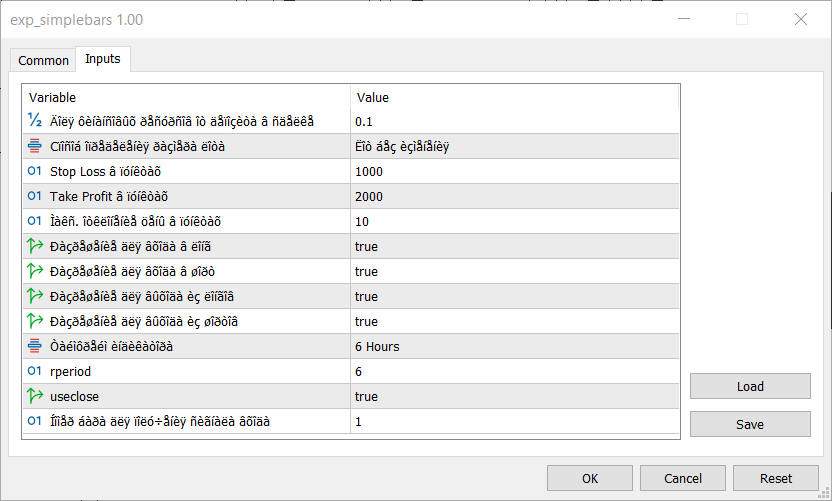
Task: Select the useclose variable name
Action: (x=74, y=396)
